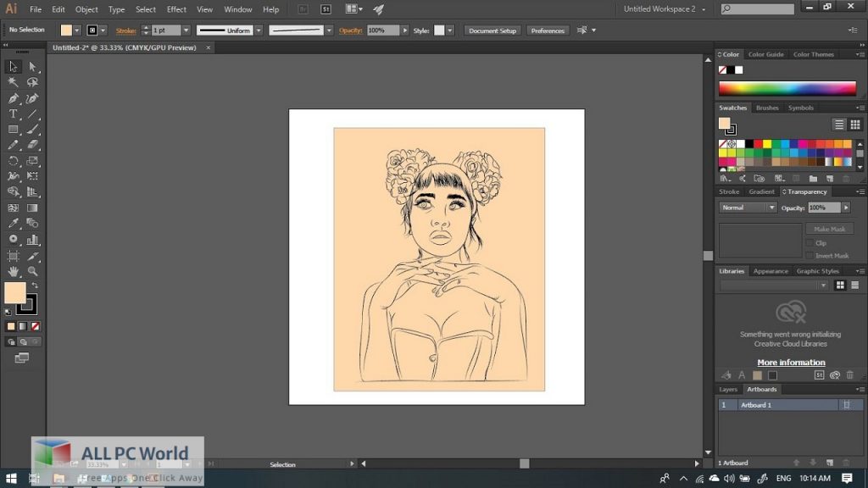Viewport: 868px width, 488px height.
Task: Select the Hand tool
Action: [x=14, y=271]
